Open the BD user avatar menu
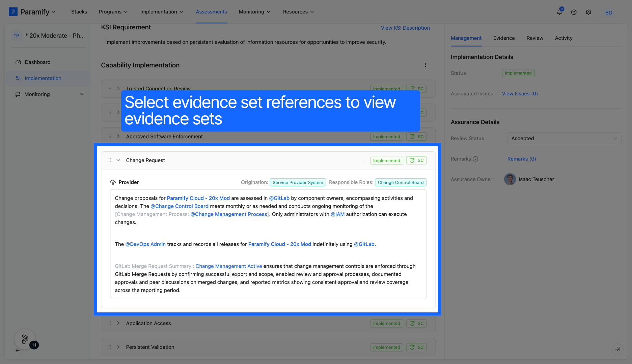The width and height of the screenshot is (632, 364). click(x=609, y=12)
